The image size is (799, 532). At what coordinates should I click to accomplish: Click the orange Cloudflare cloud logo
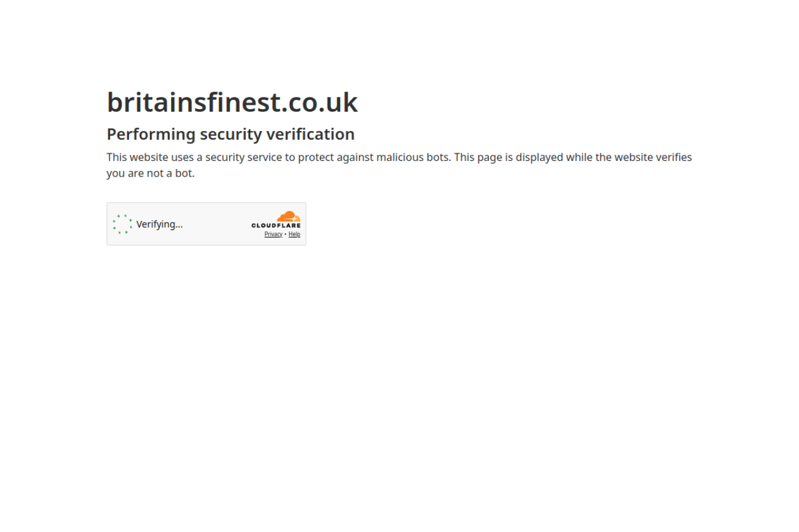pos(289,216)
